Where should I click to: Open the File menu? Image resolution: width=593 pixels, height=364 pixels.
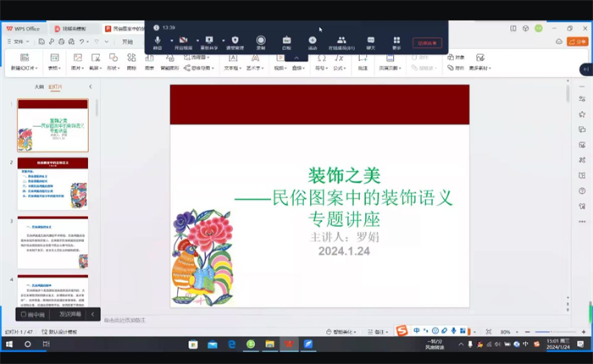pyautogui.click(x=19, y=41)
